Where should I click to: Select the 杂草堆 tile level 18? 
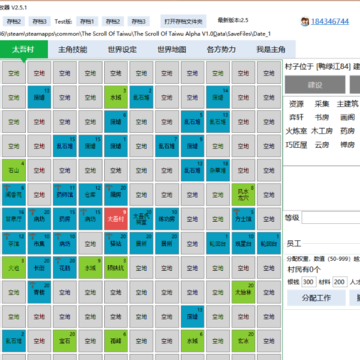(218, 170)
